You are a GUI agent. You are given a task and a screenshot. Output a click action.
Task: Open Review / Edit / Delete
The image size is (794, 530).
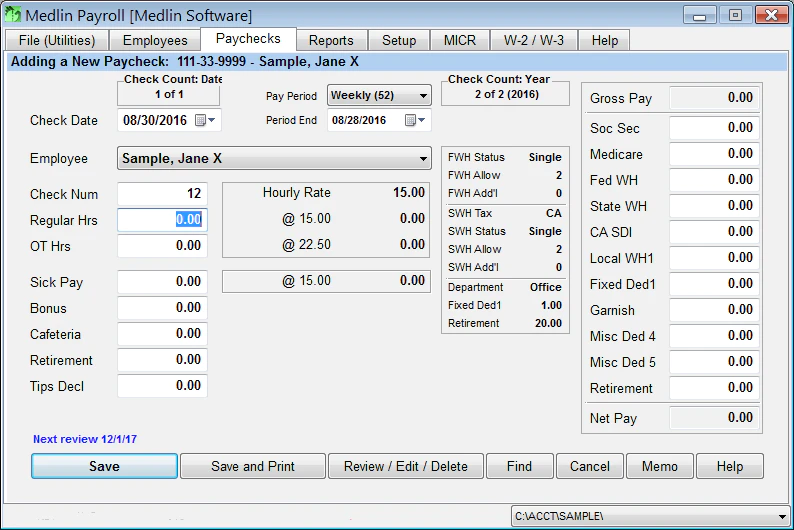point(406,466)
